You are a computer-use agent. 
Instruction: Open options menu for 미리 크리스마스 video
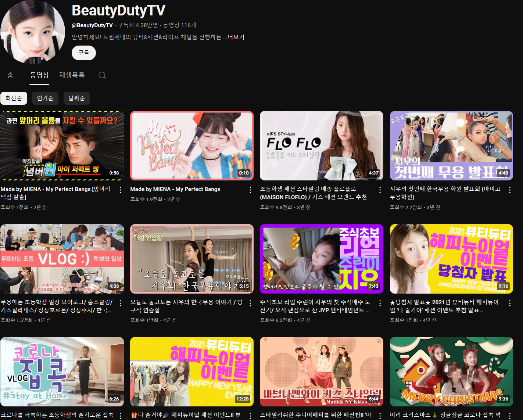click(x=510, y=416)
